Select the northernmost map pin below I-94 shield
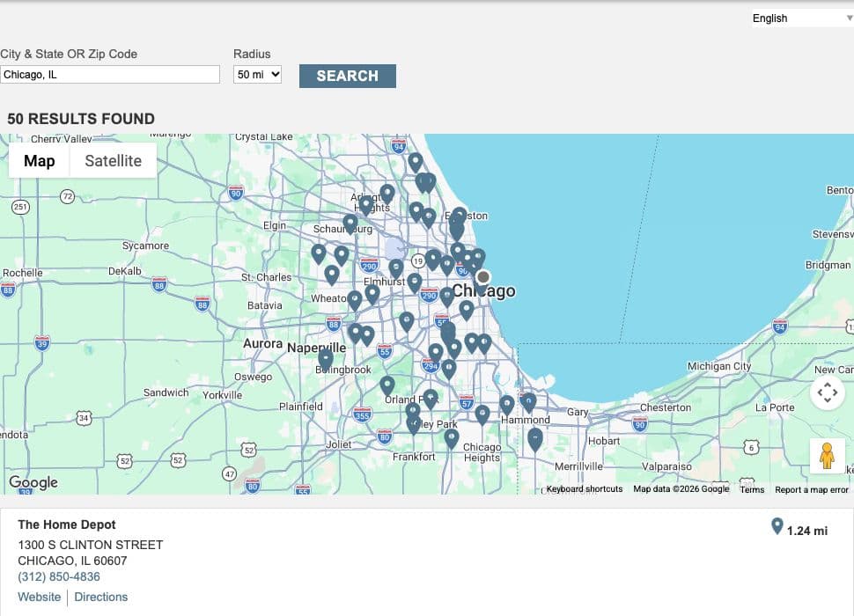This screenshot has height=616, width=854. click(415, 162)
